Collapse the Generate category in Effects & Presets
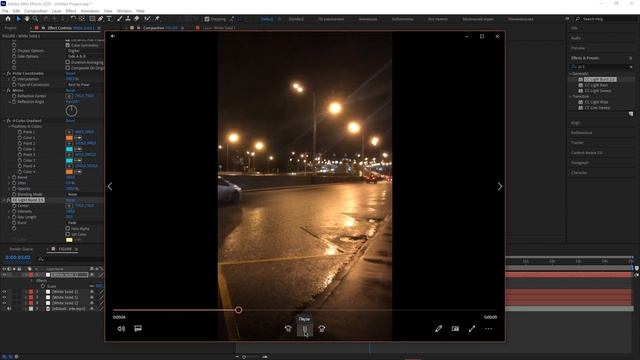This screenshot has width=640, height=360. (571, 74)
